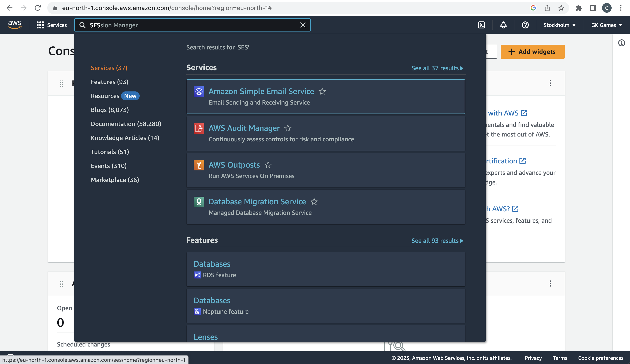
Task: Select the Services (37) filter
Action: [109, 68]
